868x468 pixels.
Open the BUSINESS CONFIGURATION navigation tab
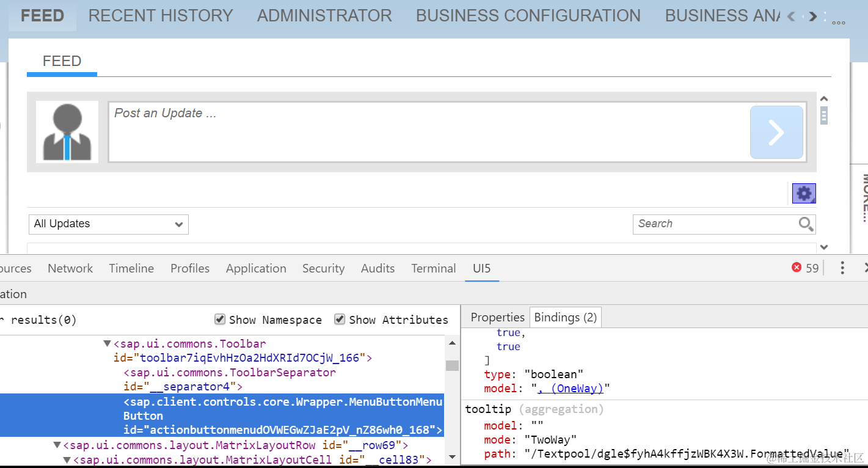coord(528,16)
